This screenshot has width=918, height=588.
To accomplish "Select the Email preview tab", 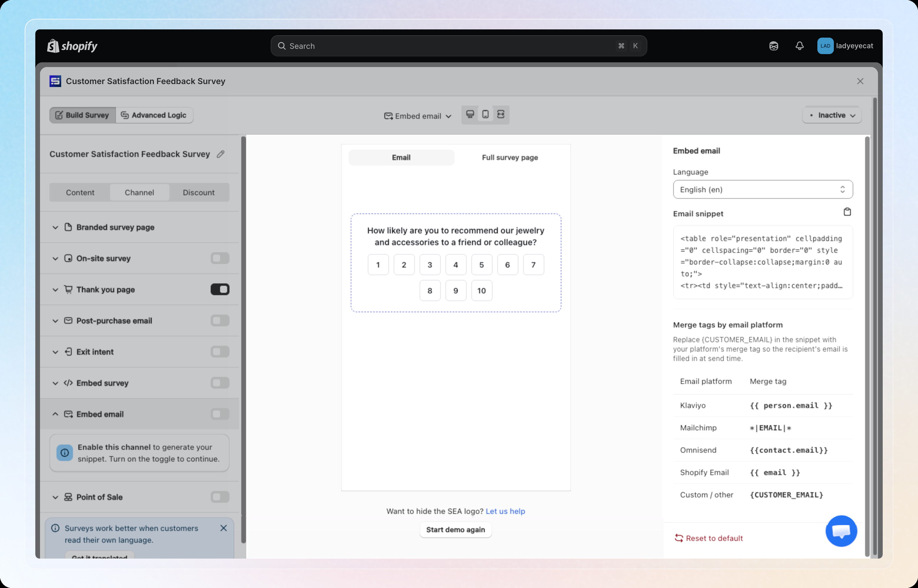I will 401,157.
